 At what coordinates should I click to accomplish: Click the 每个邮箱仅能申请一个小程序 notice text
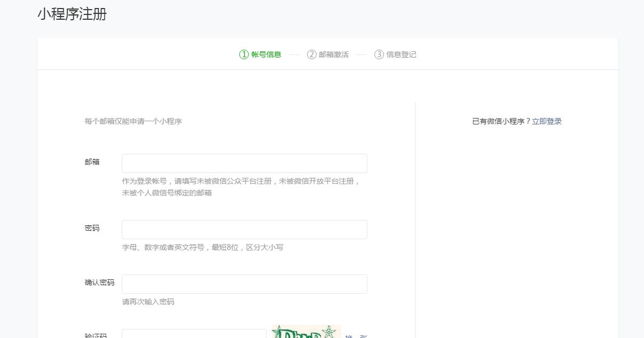tap(133, 121)
